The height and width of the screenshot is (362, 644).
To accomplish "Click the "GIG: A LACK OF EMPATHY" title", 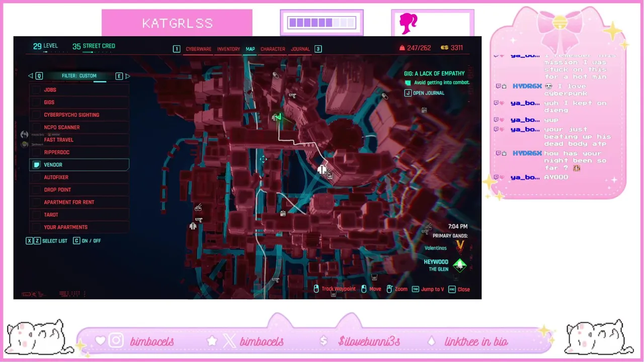I will pyautogui.click(x=434, y=74).
